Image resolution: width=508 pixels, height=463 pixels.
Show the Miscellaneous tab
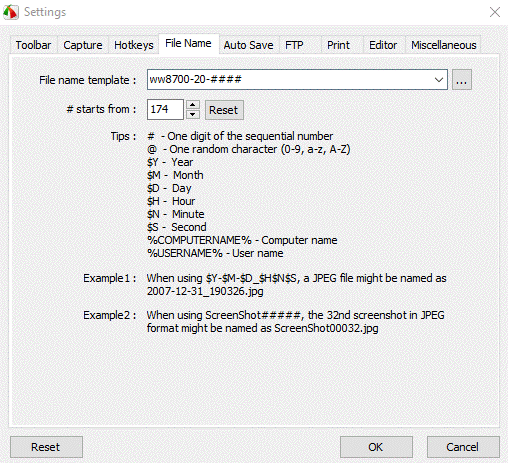[444, 45]
